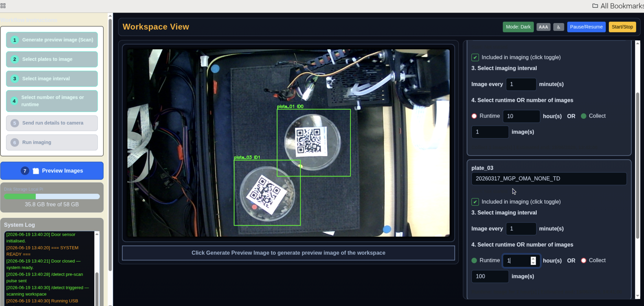Click first plate images count field showing 1

pos(490,132)
